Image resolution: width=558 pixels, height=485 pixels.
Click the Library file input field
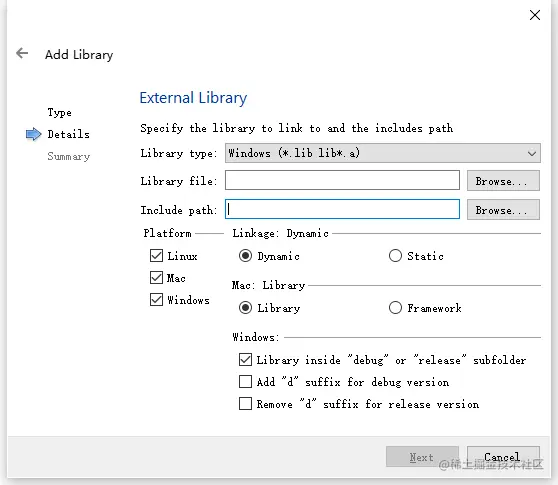coord(342,180)
